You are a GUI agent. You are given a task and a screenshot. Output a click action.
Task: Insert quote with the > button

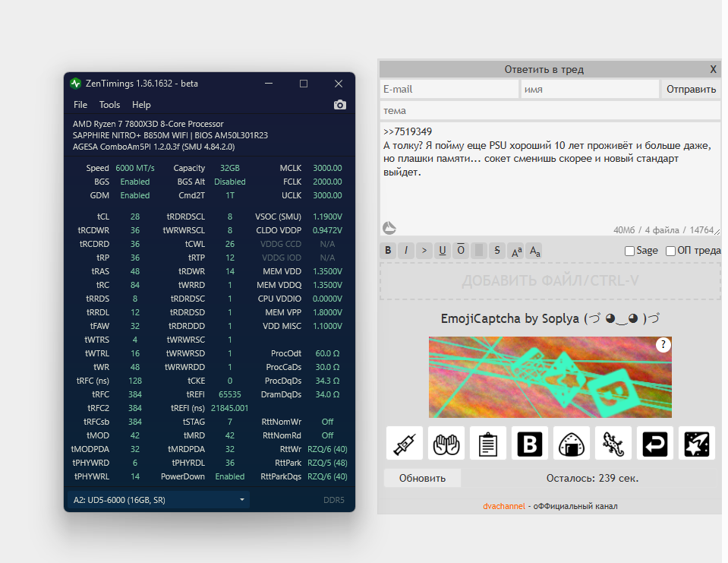click(x=424, y=251)
